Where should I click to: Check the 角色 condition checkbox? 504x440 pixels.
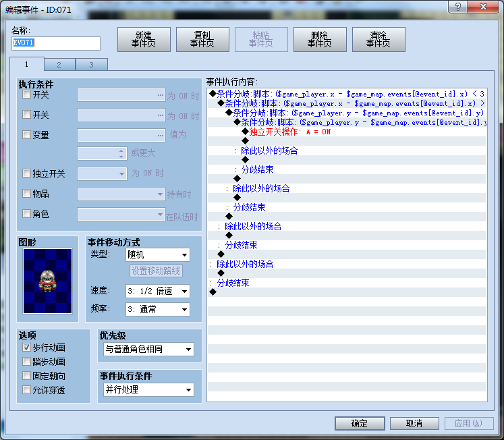(x=26, y=213)
